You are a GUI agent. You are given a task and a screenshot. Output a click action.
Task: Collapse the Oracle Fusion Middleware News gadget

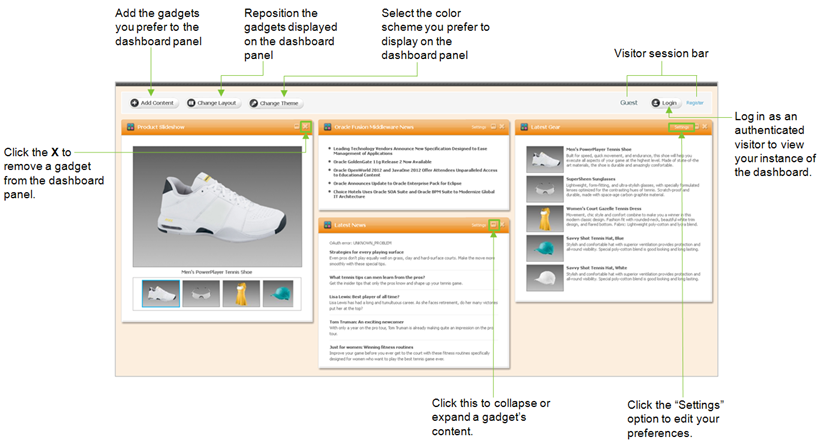(493, 126)
